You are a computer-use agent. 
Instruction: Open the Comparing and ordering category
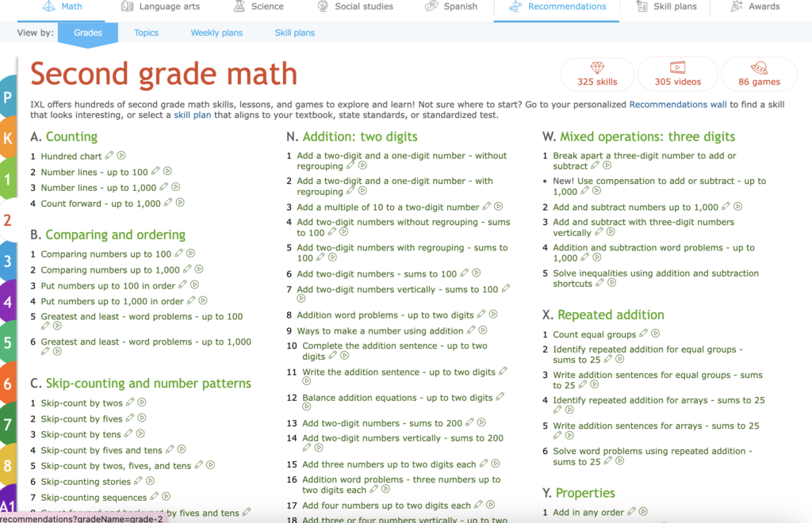[x=116, y=235]
